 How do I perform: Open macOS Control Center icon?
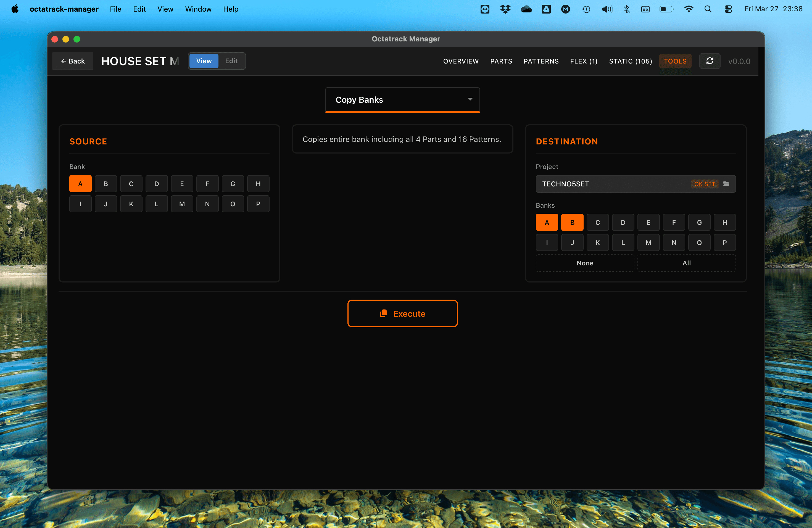(728, 9)
